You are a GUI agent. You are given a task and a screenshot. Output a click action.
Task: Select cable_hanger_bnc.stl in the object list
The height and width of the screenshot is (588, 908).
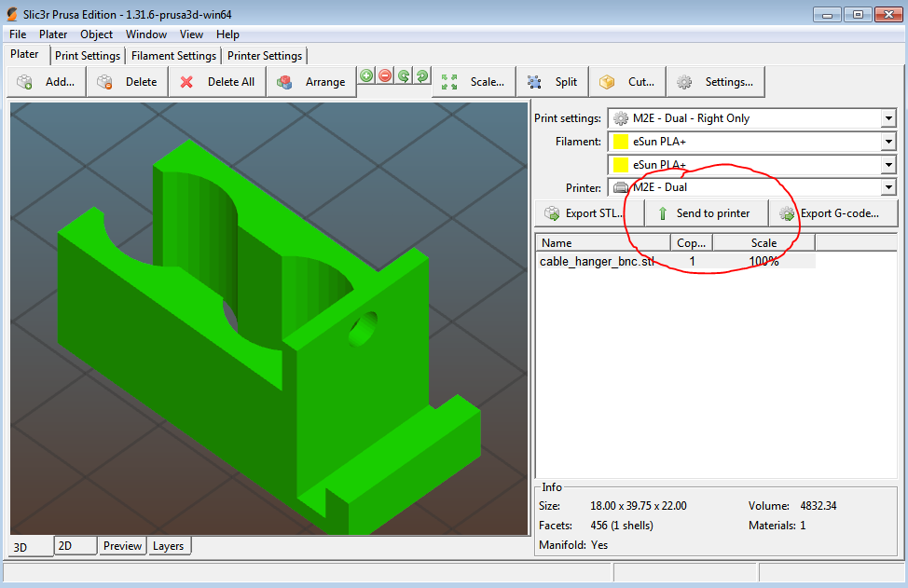tap(597, 262)
